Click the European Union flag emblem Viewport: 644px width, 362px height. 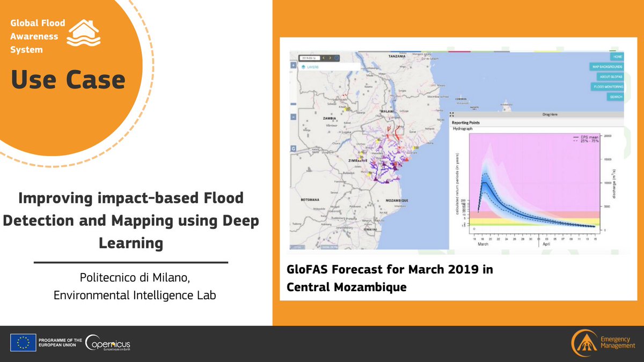click(x=23, y=343)
